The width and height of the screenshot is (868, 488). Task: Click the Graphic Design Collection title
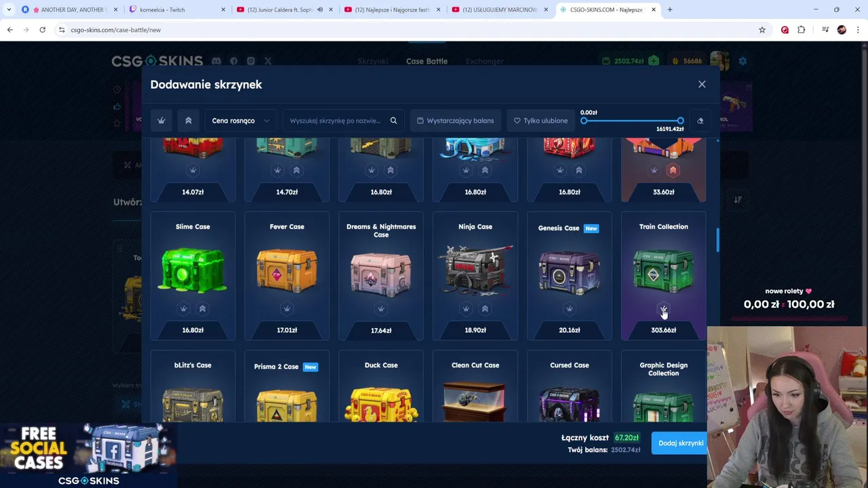(664, 369)
